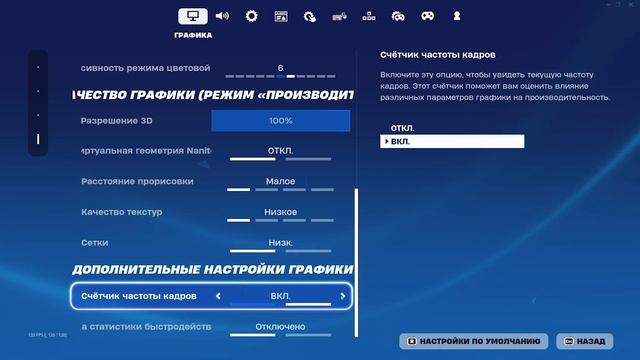The image size is (640, 360).
Task: Open the Game settings gear tab
Action: click(251, 16)
